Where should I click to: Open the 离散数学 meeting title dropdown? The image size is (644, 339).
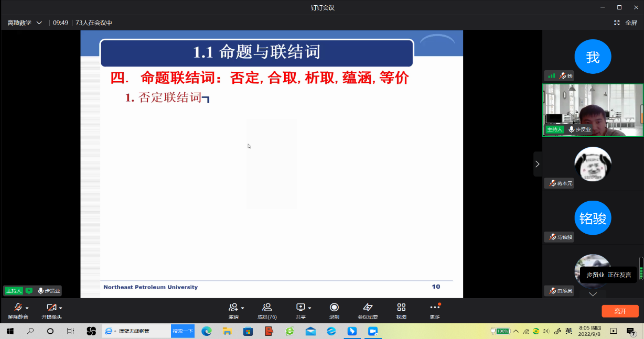coord(25,23)
